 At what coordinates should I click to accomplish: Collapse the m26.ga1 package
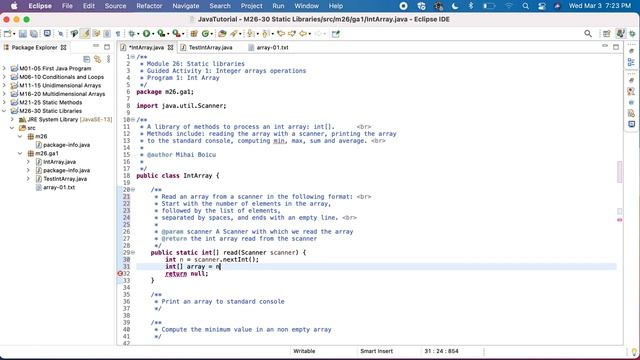click(x=20, y=153)
